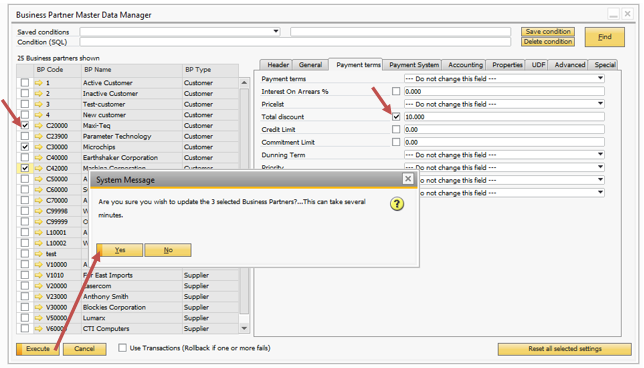The height and width of the screenshot is (368, 644).
Task: Open link arrow for L10001
Action: pyautogui.click(x=39, y=232)
